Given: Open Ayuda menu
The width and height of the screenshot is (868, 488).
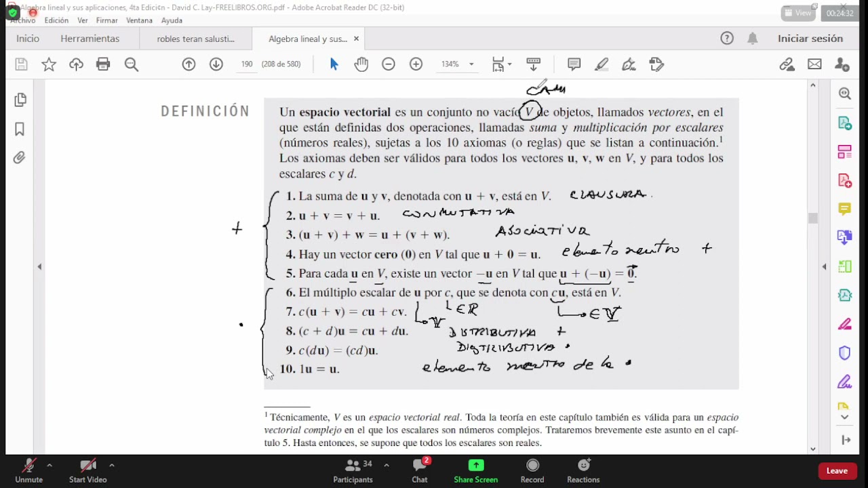Looking at the screenshot, I should 172,20.
